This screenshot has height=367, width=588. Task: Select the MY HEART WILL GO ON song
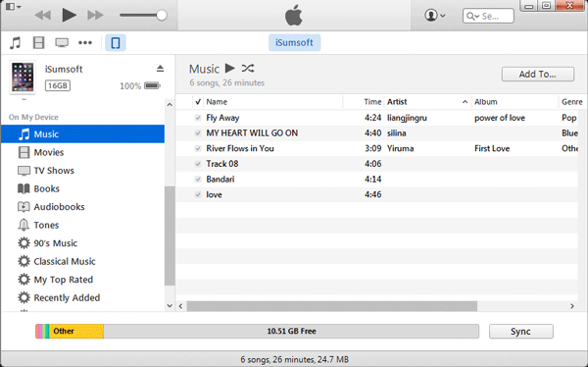click(x=252, y=133)
